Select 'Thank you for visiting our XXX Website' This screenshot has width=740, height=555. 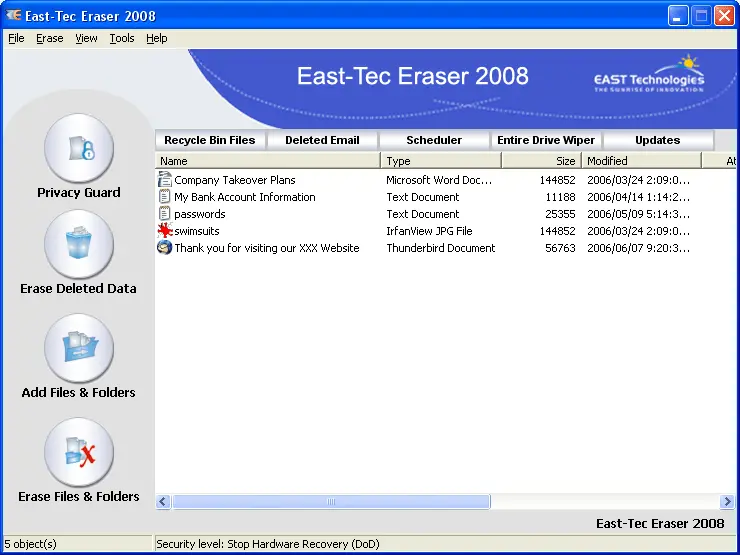click(267, 248)
